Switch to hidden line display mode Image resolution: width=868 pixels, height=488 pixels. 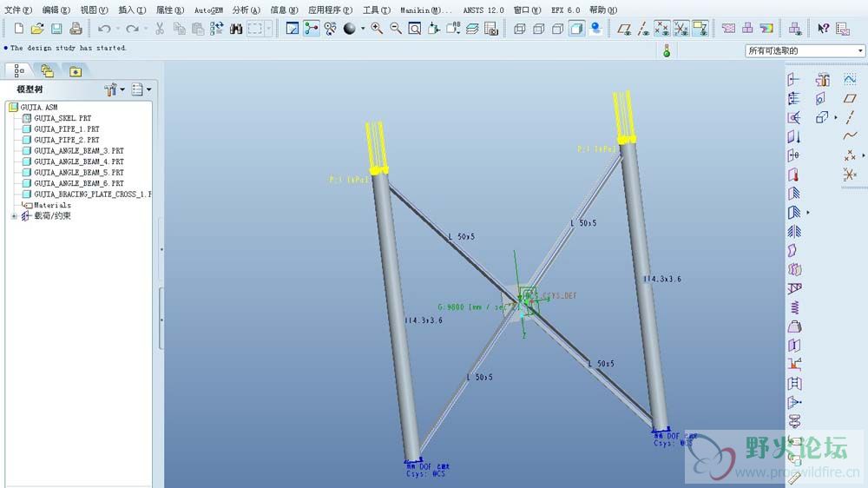539,29
